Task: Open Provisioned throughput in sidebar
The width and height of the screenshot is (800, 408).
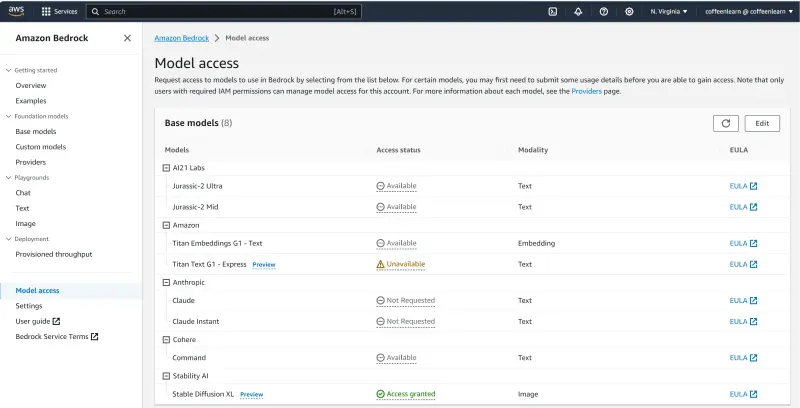Action: point(54,254)
